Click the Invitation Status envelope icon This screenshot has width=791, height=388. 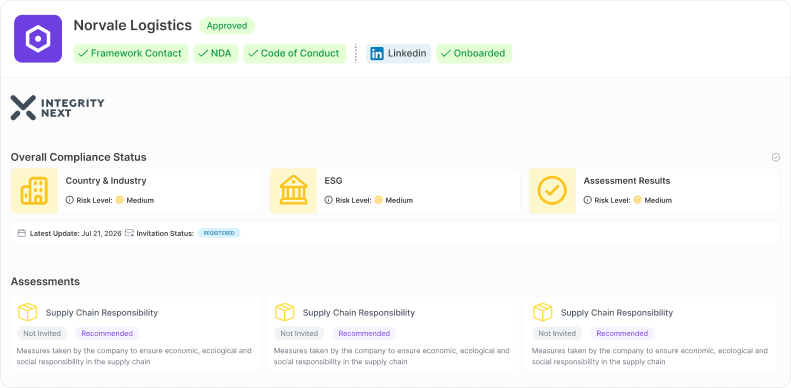tap(130, 233)
